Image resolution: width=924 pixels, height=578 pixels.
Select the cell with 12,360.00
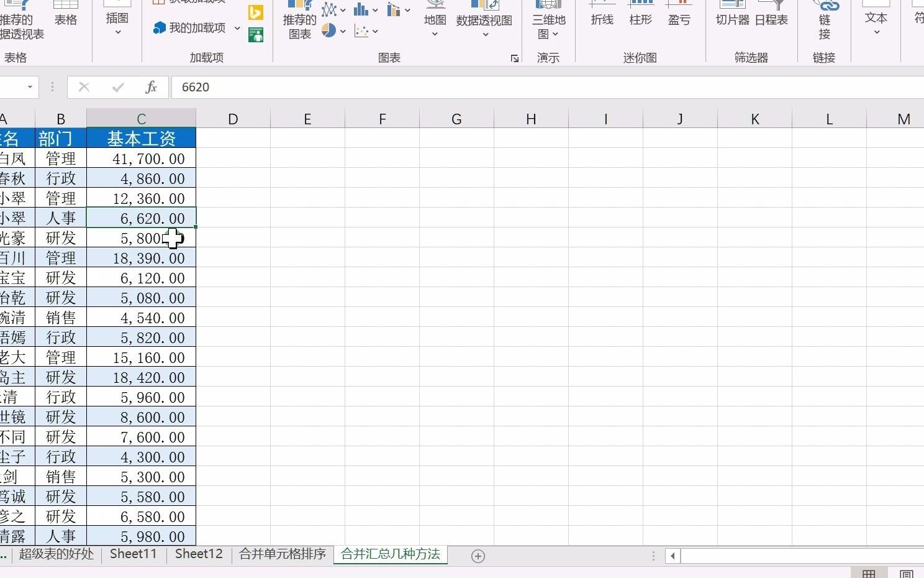pyautogui.click(x=141, y=198)
